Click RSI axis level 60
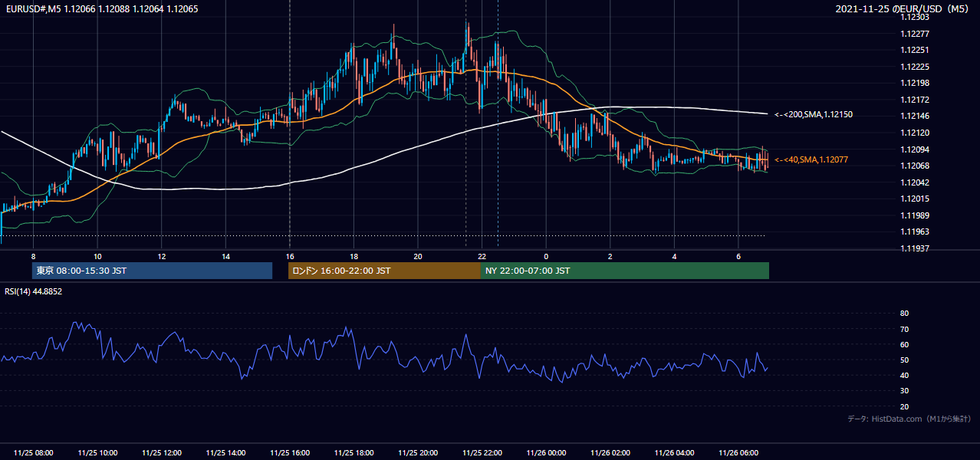Viewport: 980px width, 460px height. click(x=904, y=344)
